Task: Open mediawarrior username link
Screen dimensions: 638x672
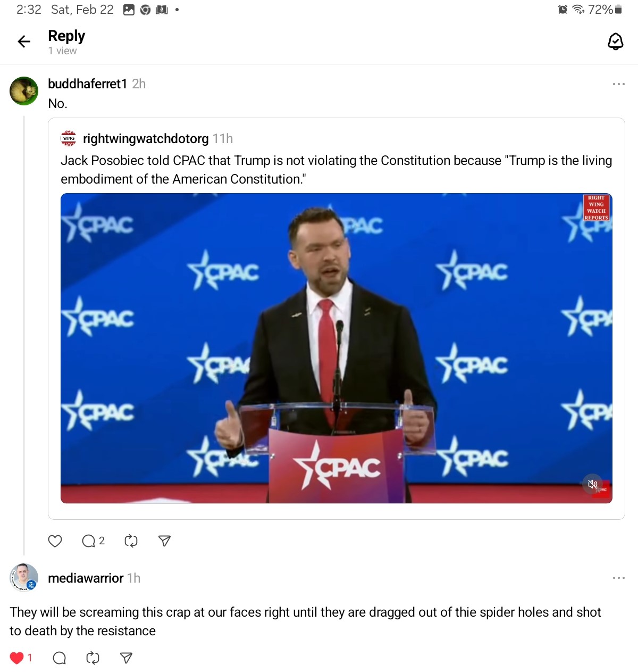Action: [x=86, y=578]
